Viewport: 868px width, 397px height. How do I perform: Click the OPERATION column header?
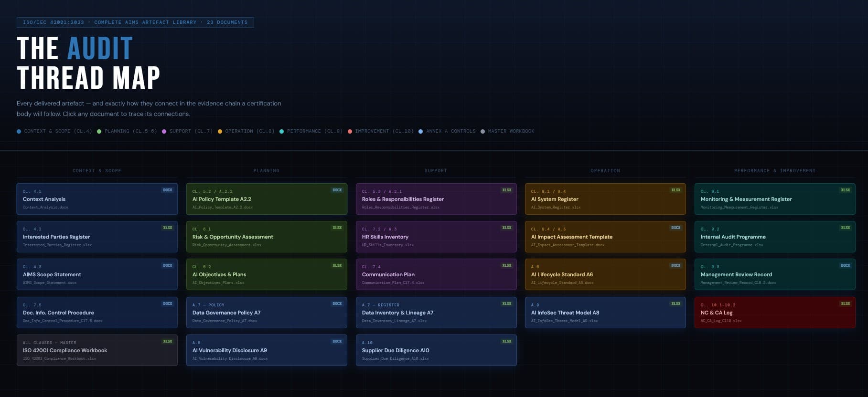[605, 171]
